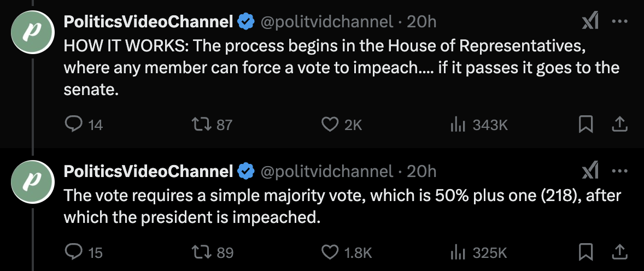Share the first tweet about House process
Image resolution: width=644 pixels, height=271 pixels.
click(620, 125)
